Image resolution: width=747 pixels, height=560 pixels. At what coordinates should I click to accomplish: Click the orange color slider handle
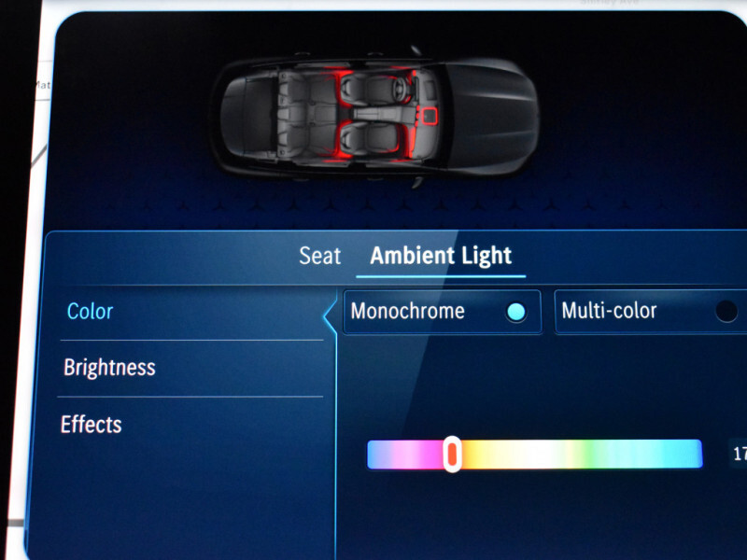pos(453,454)
